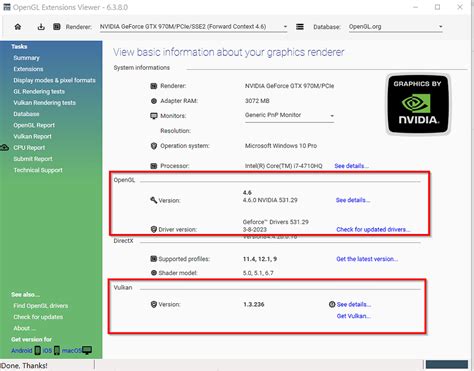Maximize the OpenGL Extensions Viewer window

click(x=437, y=7)
